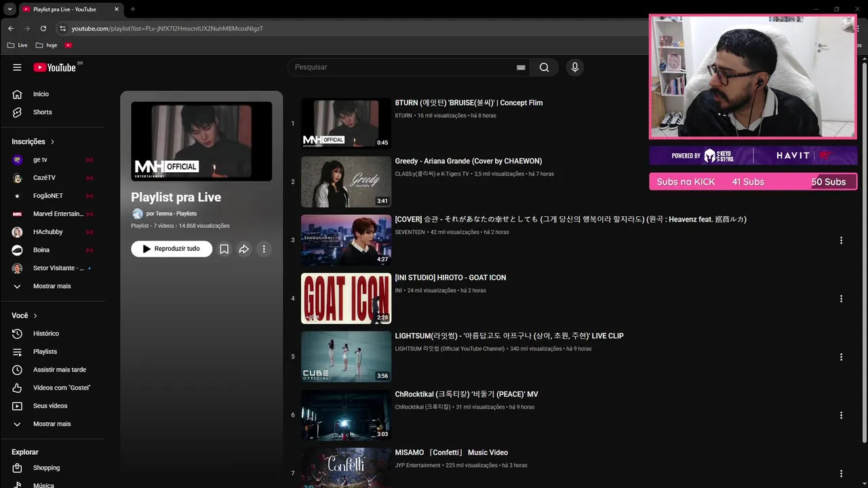Open the on-screen keyboard icon in search
This screenshot has width=868, height=488.
521,67
